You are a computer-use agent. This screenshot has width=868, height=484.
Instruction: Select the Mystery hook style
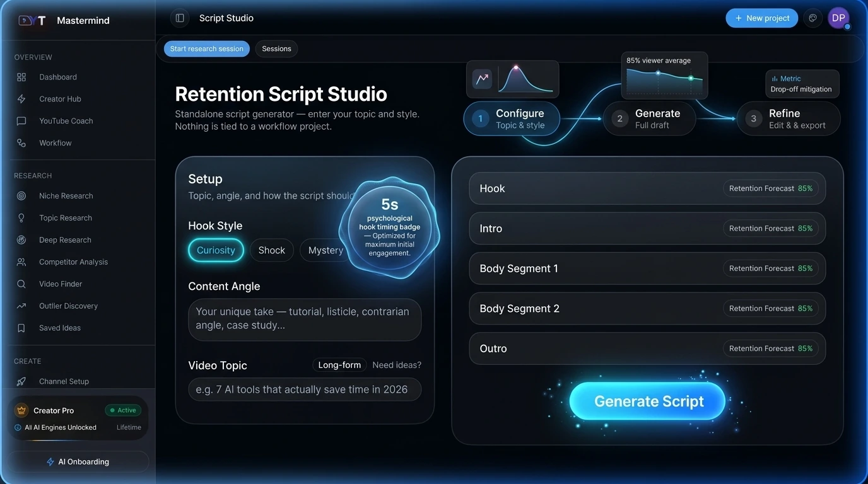[325, 250]
